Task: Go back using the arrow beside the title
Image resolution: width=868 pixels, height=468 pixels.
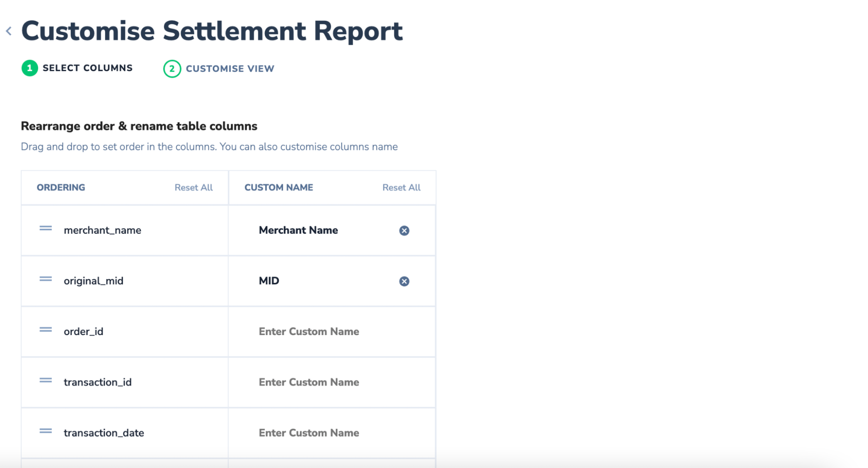Action: [9, 31]
